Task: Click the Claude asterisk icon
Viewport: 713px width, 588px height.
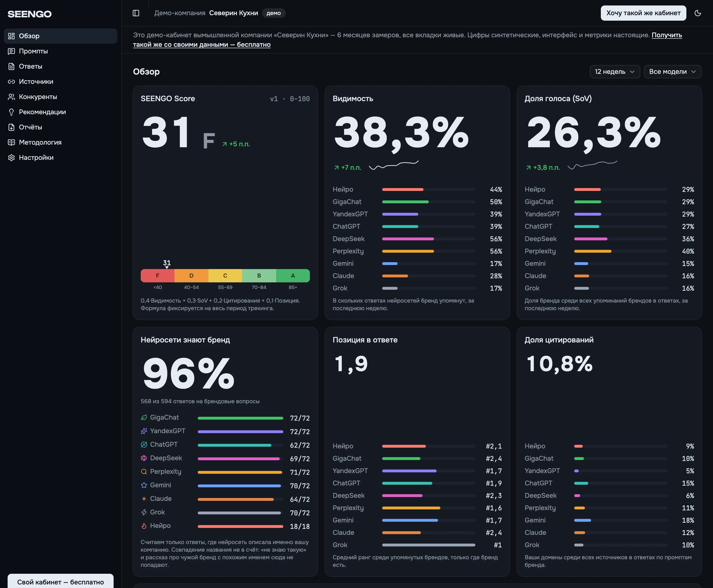Action: [144, 498]
